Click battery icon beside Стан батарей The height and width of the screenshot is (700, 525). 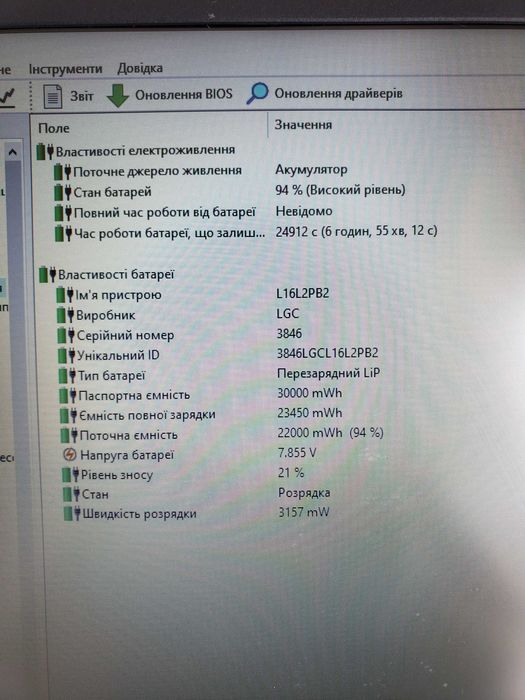(x=63, y=193)
